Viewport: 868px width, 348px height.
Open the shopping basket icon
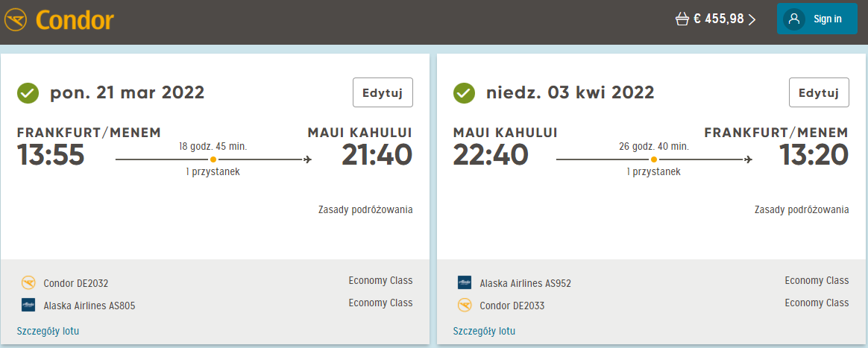coord(682,19)
